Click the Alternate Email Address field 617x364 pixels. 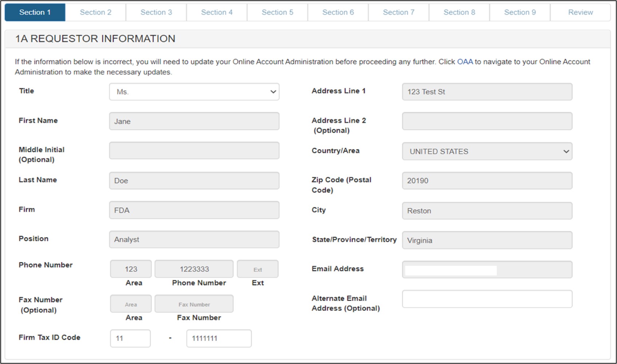pos(487,299)
